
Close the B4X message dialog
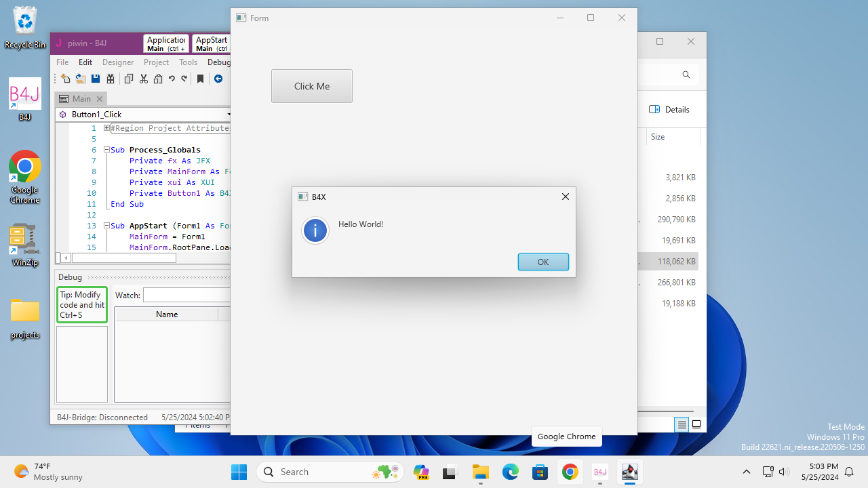(x=565, y=197)
